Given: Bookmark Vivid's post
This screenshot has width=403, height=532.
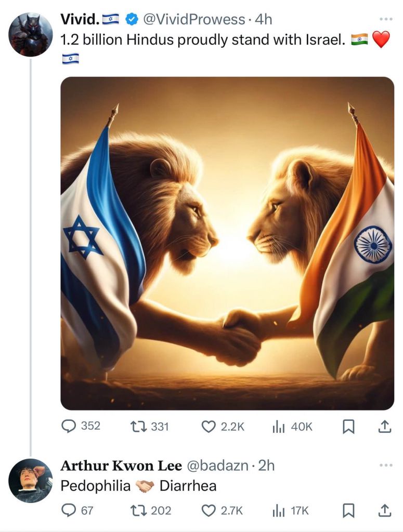Looking at the screenshot, I should (348, 427).
